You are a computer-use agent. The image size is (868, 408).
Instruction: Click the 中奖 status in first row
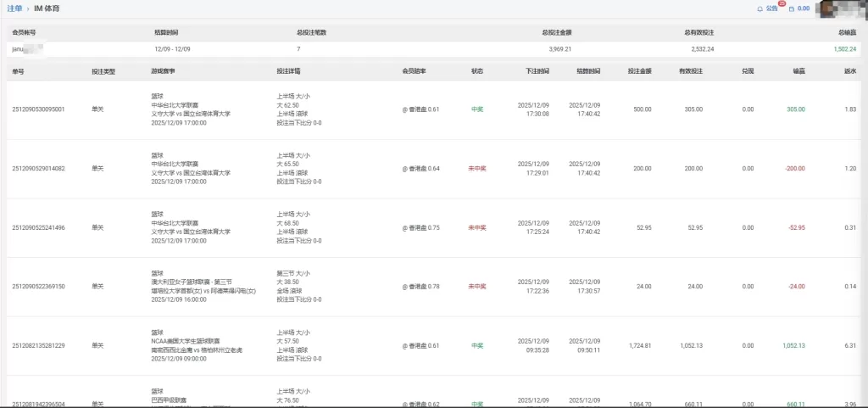point(477,109)
